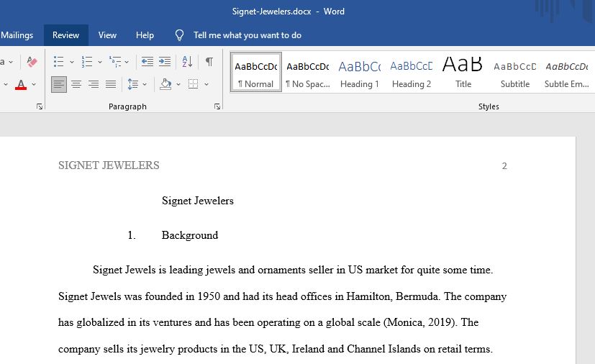Open the Paragraph settings dialog launcher

point(217,106)
